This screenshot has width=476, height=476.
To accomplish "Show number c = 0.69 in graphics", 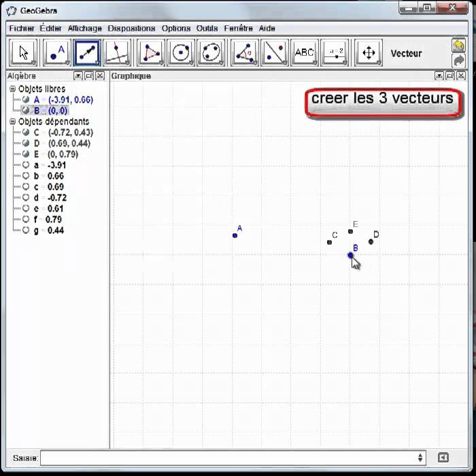I will (x=26, y=187).
